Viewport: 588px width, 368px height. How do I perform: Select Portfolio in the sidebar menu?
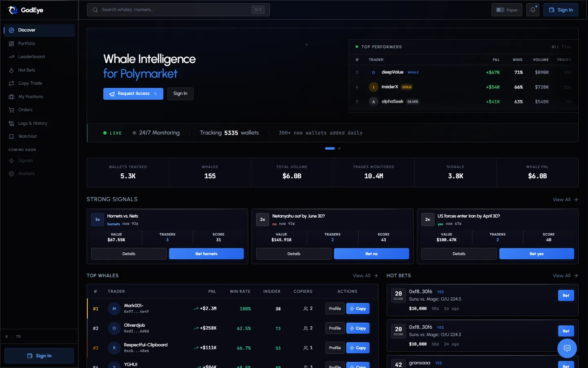point(27,44)
